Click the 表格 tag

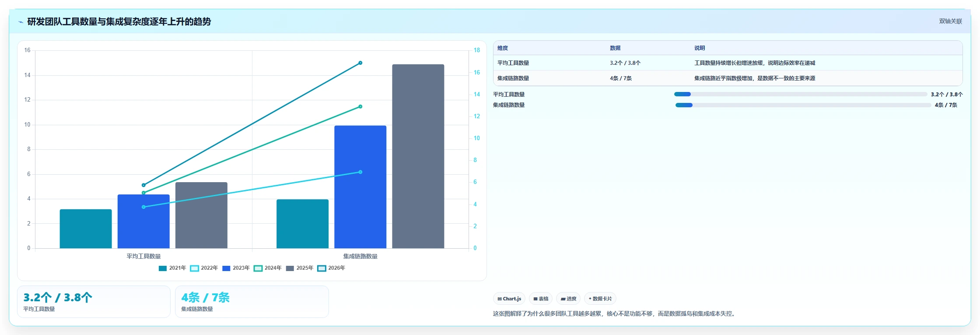tap(541, 299)
